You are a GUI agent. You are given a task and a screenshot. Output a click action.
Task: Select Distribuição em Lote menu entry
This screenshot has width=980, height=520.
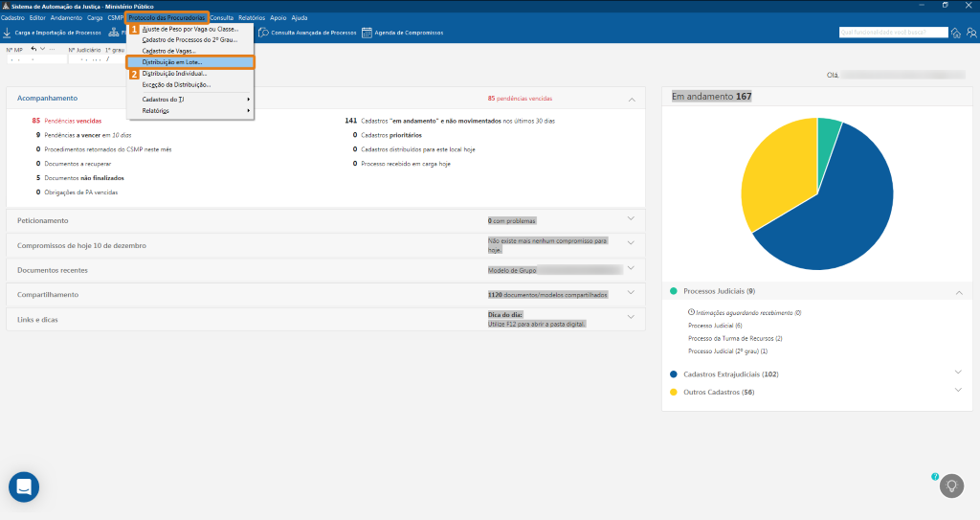[172, 62]
